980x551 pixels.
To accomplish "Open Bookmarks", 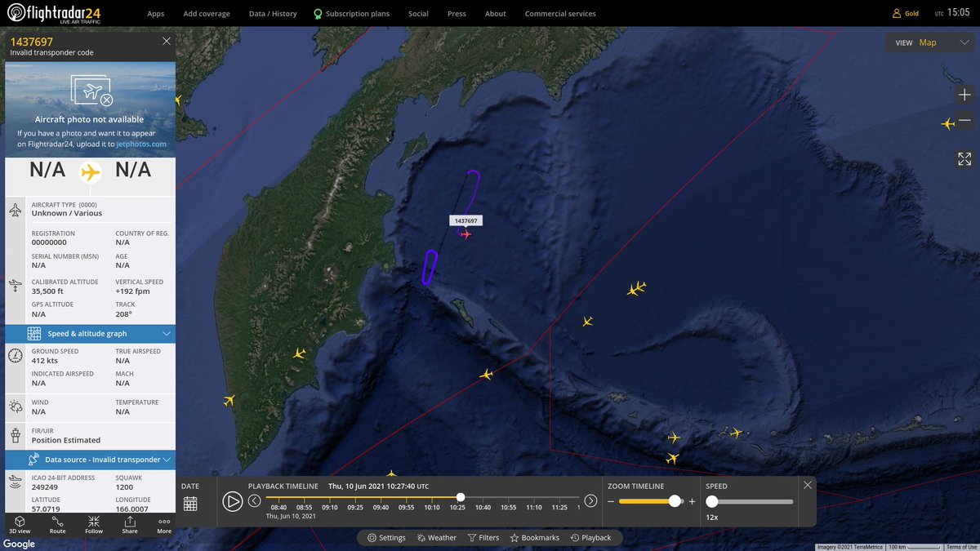I will (535, 538).
